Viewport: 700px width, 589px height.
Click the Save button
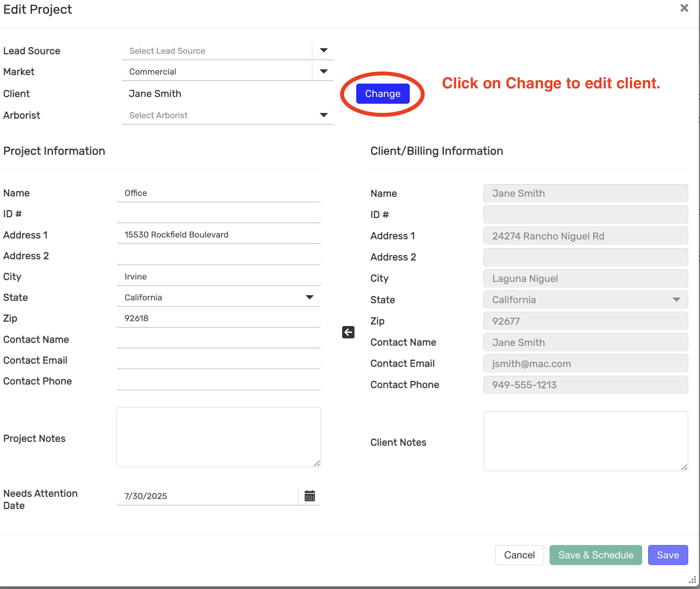[668, 555]
